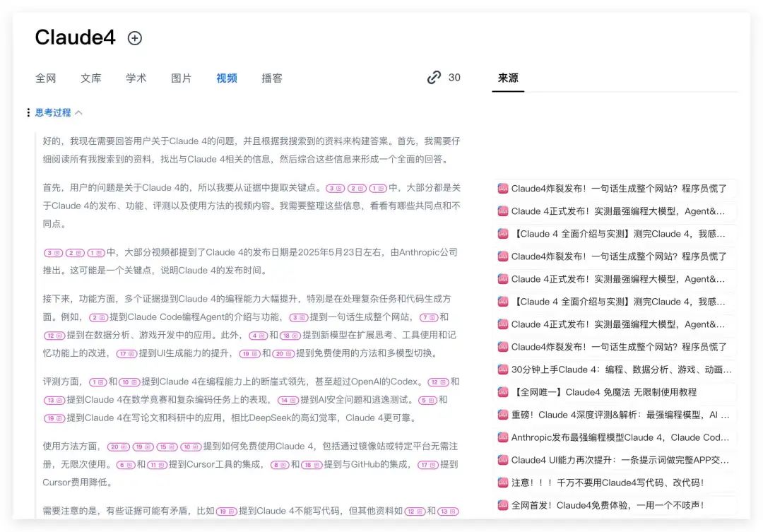Open citation badge 8 after Cursor工具的集成
The image size is (763, 532).
tap(280, 465)
